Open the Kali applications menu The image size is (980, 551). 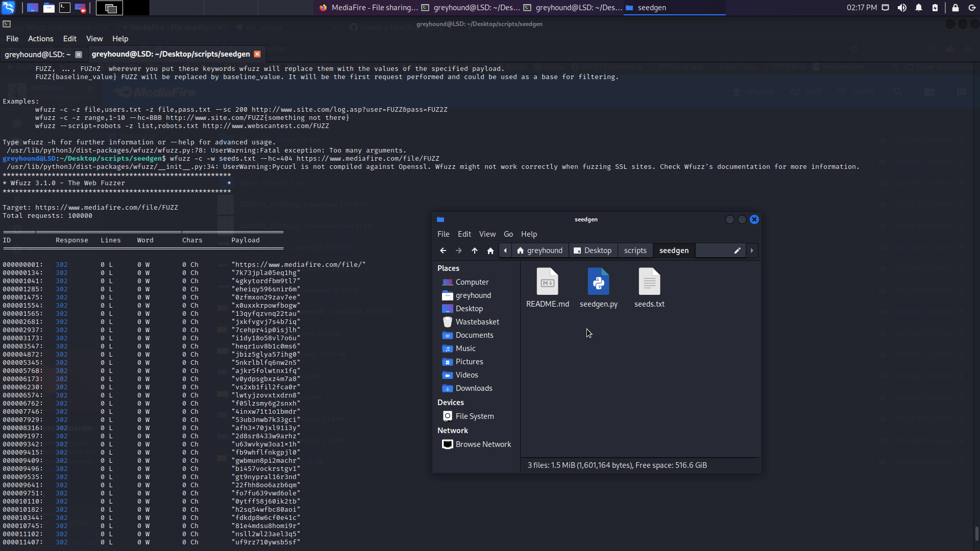coord(9,8)
